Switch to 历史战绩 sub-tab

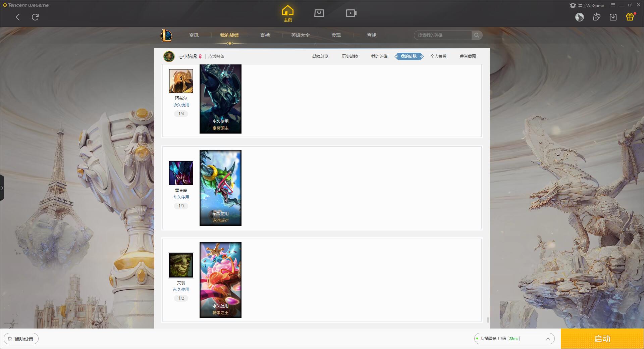coord(350,56)
